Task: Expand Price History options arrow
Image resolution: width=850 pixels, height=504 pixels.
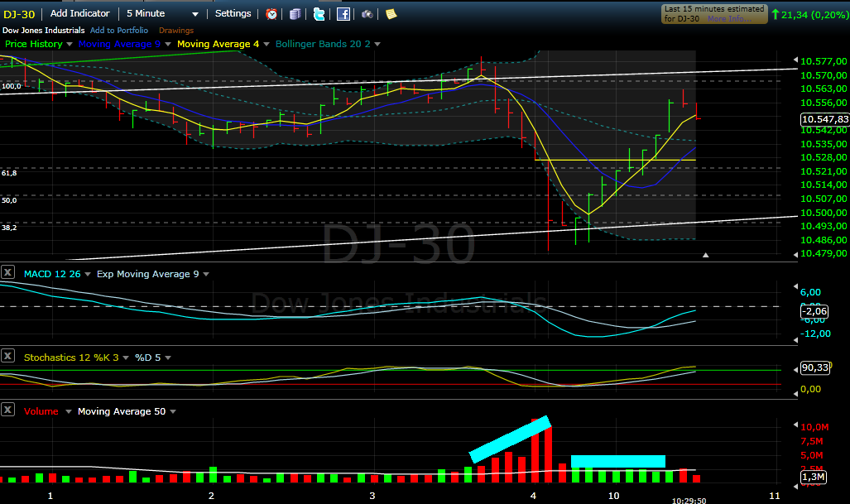Action: tap(70, 45)
